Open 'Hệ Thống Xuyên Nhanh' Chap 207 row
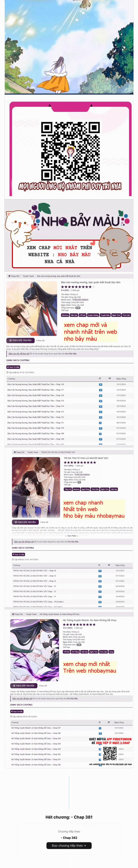Image resolution: width=138 pixels, height=868 pixels. tap(36, 728)
